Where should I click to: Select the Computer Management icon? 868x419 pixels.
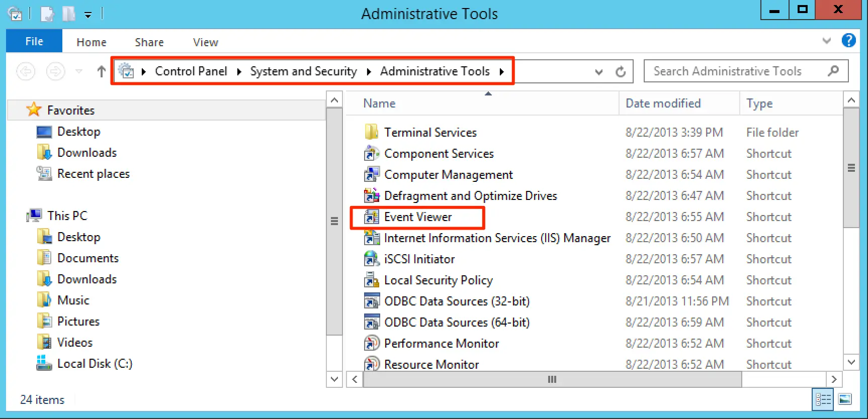(372, 174)
